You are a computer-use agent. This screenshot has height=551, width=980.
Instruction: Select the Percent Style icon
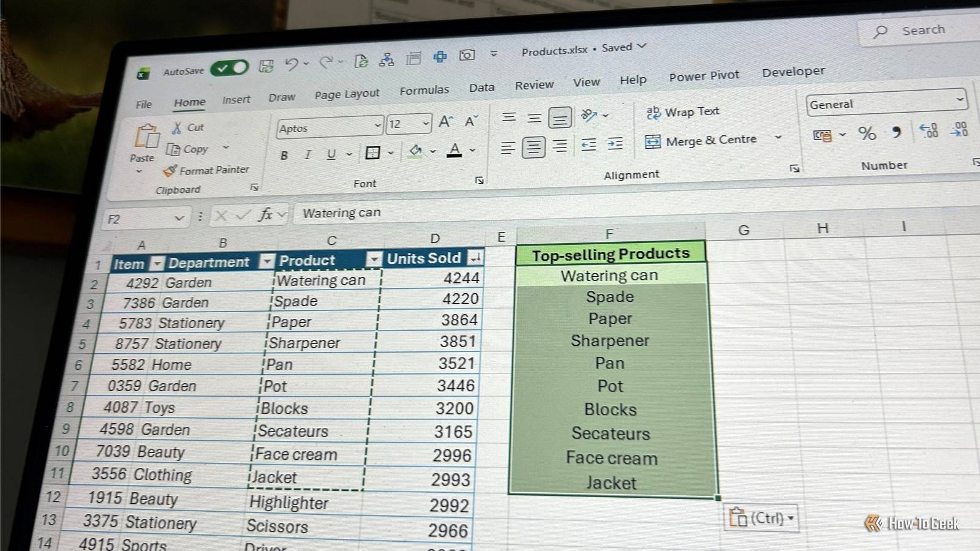(867, 133)
